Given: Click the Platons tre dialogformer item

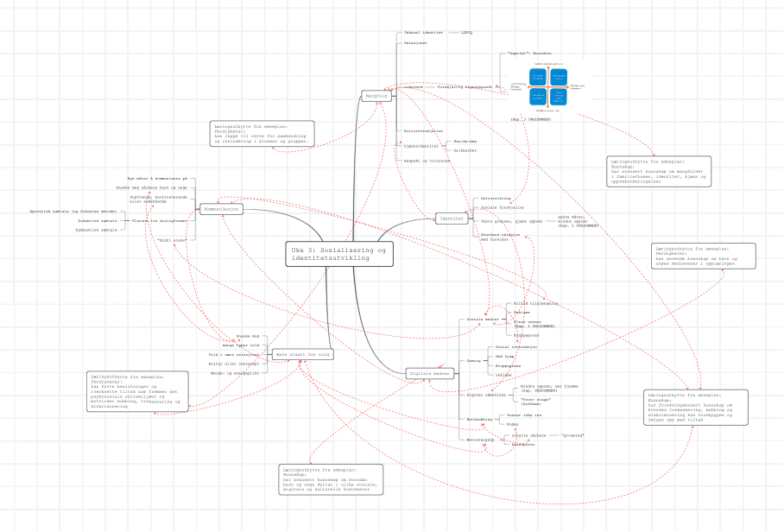Looking at the screenshot, I should click(x=160, y=220).
